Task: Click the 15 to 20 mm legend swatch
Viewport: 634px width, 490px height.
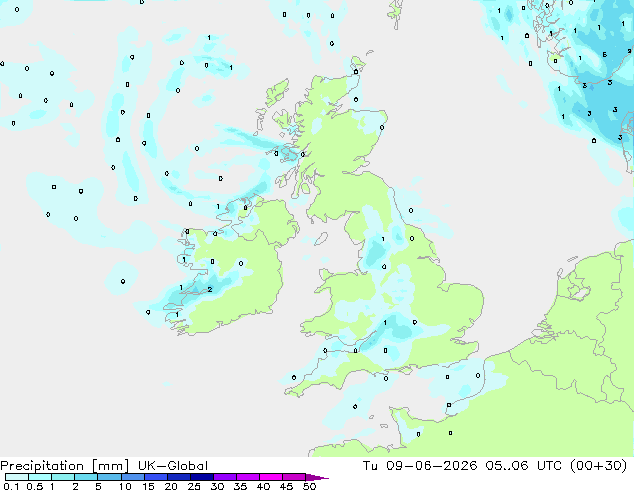Action: 155,477
